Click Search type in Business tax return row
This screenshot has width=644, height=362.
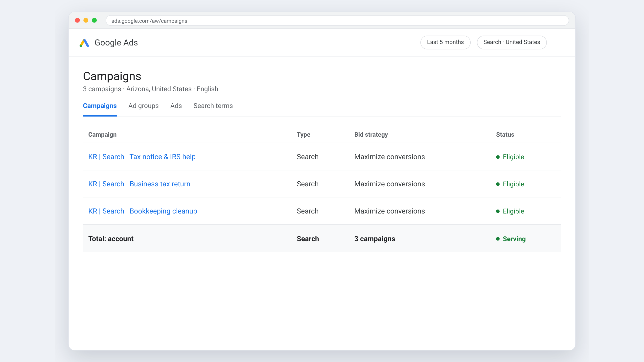click(x=307, y=184)
